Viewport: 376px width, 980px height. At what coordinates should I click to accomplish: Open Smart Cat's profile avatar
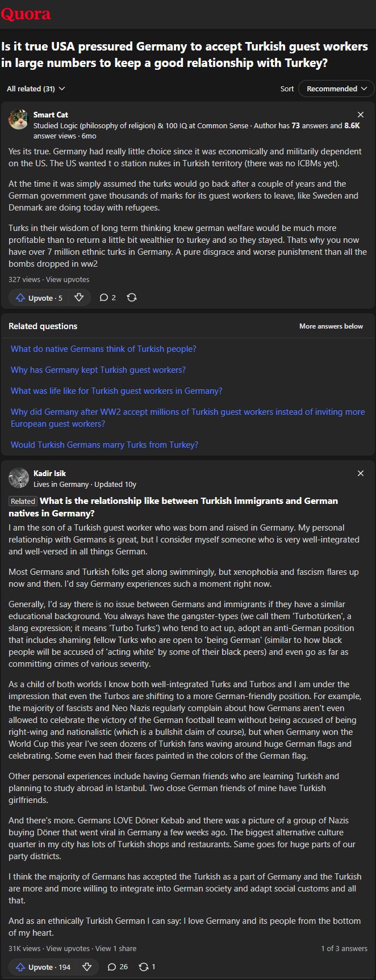pos(18,119)
